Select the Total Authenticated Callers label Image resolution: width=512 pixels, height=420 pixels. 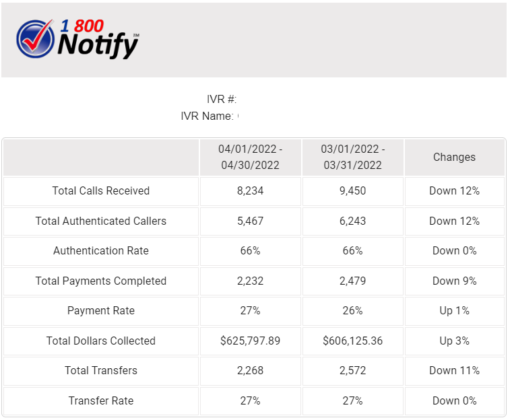point(101,221)
